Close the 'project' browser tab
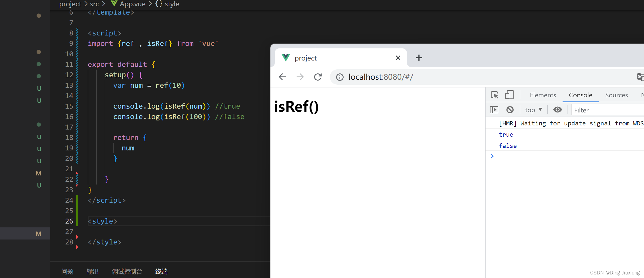The width and height of the screenshot is (644, 278). tap(398, 58)
